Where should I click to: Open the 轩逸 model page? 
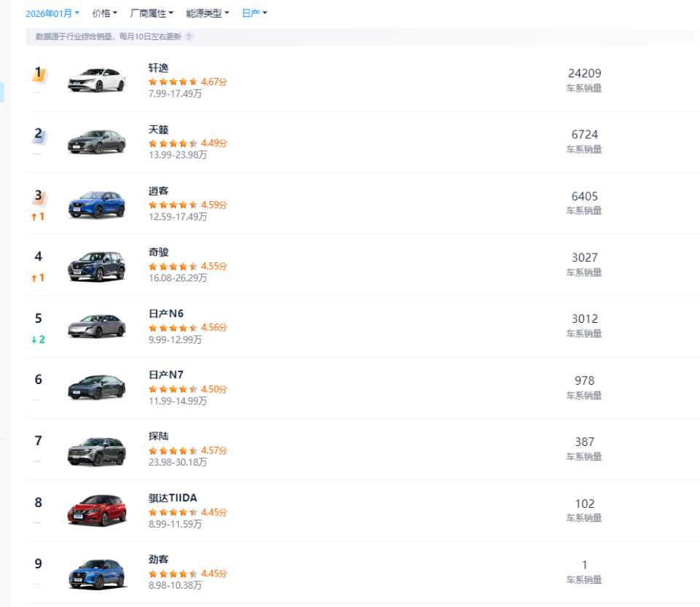158,67
